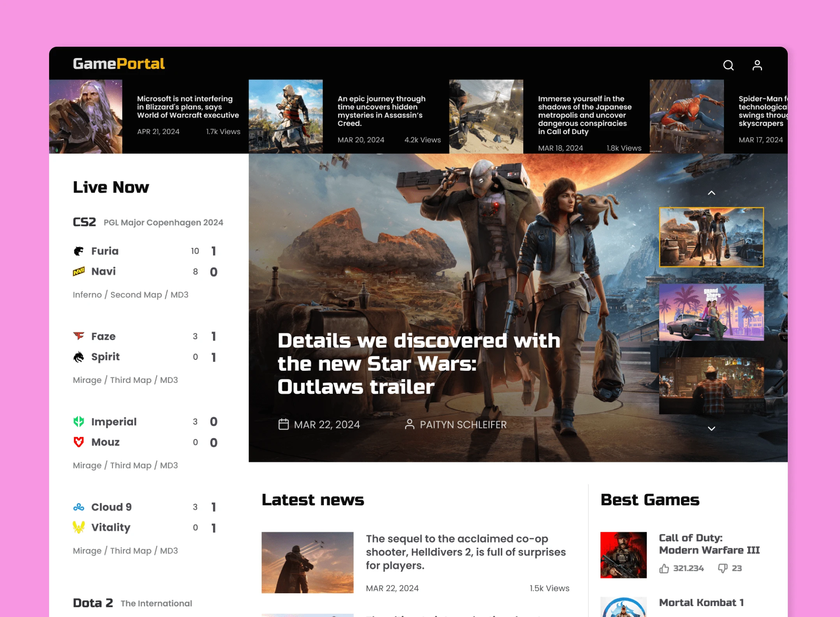Click the Cloud 9 team logo
Screen dimensions: 840x617
[79, 507]
